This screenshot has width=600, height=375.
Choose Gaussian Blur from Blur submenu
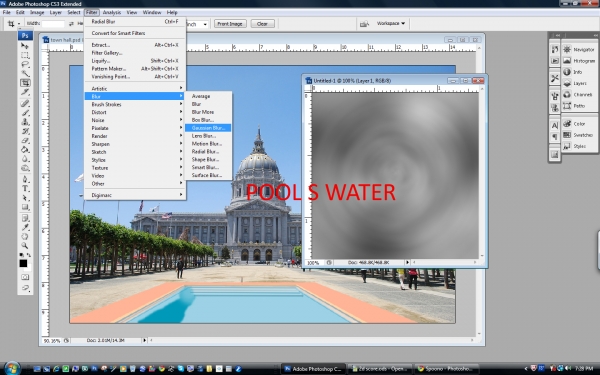click(x=208, y=128)
